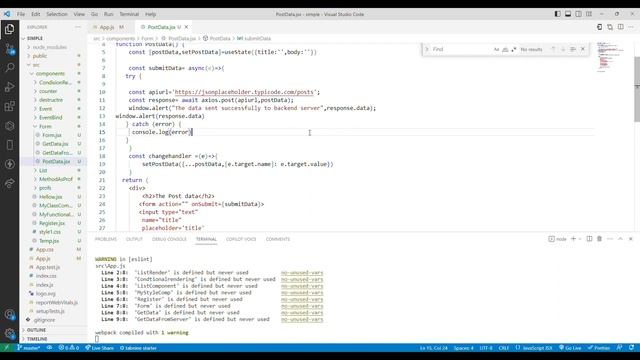Open the Source Control view

(9, 49)
